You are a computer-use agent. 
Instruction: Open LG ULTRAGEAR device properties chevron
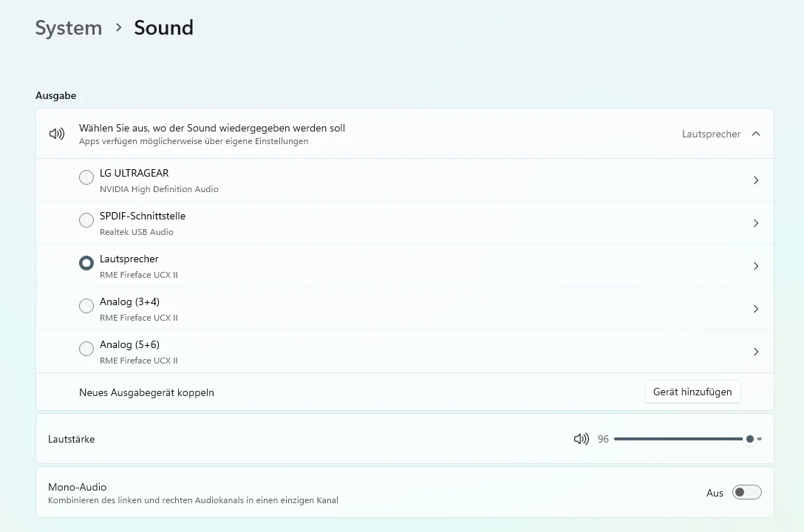pos(756,180)
